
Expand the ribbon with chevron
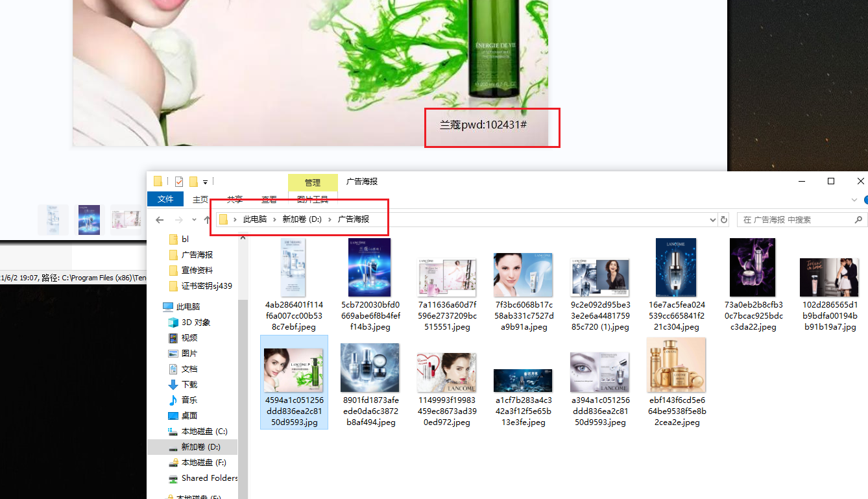(854, 200)
